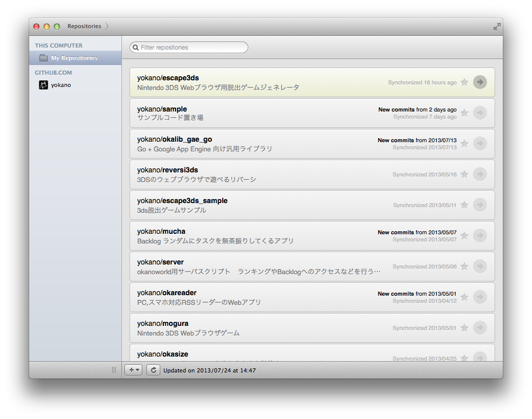This screenshot has height=419, width=532.
Task: Click the refresh icon to sync repositories
Action: [x=153, y=370]
